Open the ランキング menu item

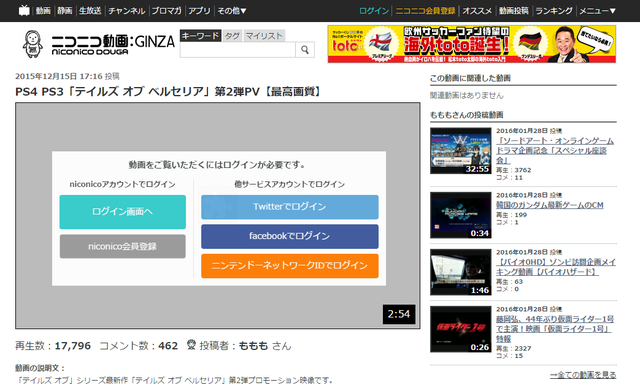[x=554, y=11]
